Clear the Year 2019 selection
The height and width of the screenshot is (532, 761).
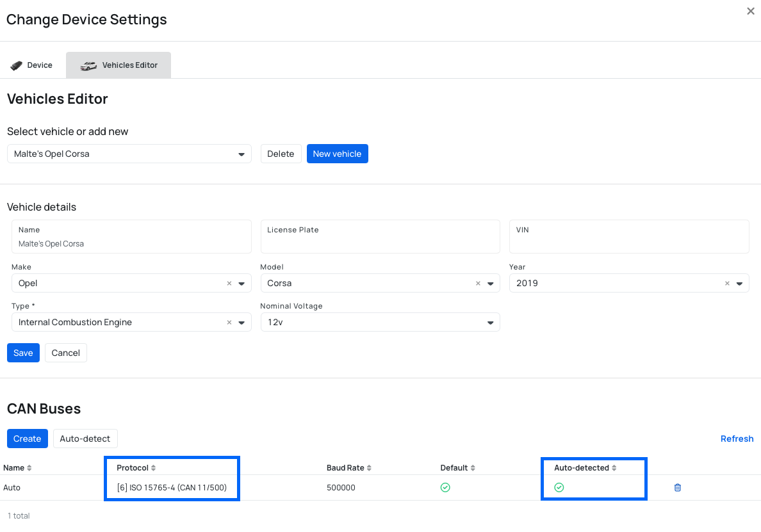point(727,284)
